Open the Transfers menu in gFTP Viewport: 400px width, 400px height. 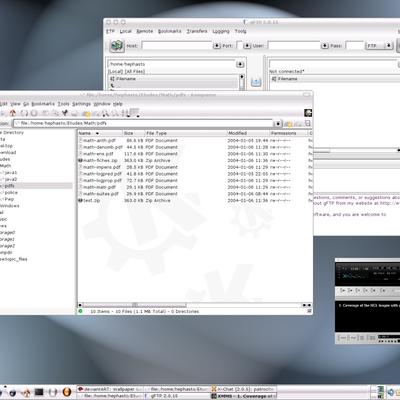pos(197,31)
